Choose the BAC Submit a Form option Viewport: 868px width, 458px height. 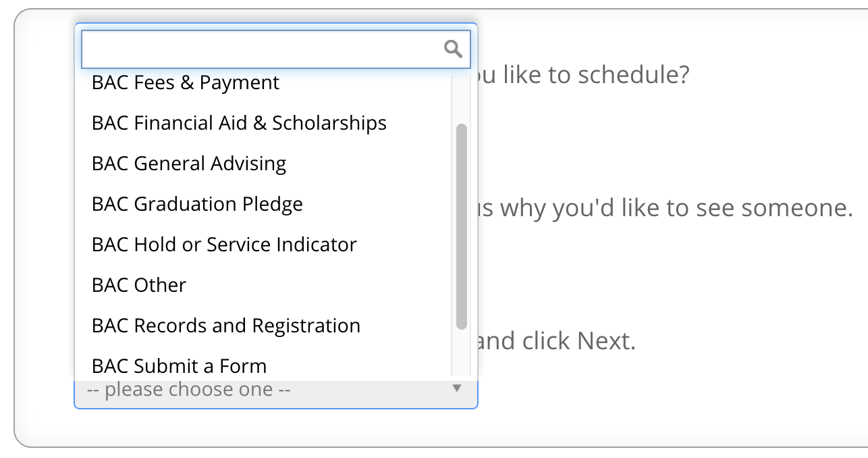(x=180, y=365)
